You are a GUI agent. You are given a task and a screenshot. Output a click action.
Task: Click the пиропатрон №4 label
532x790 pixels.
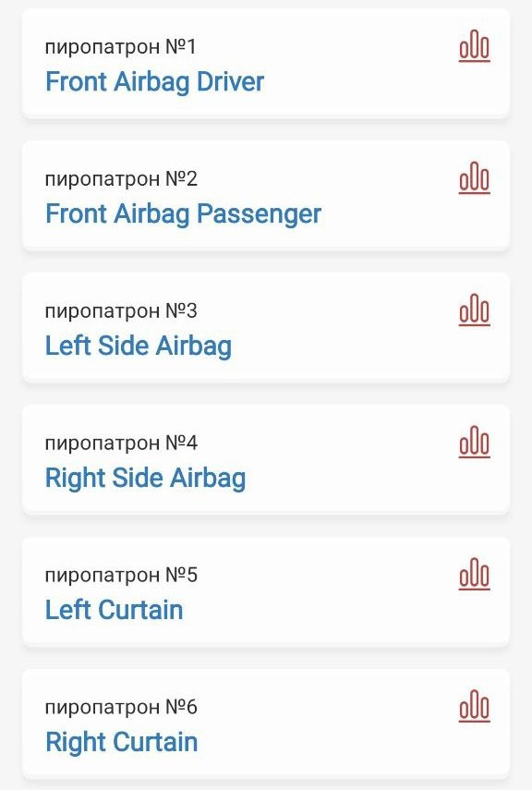(x=121, y=443)
